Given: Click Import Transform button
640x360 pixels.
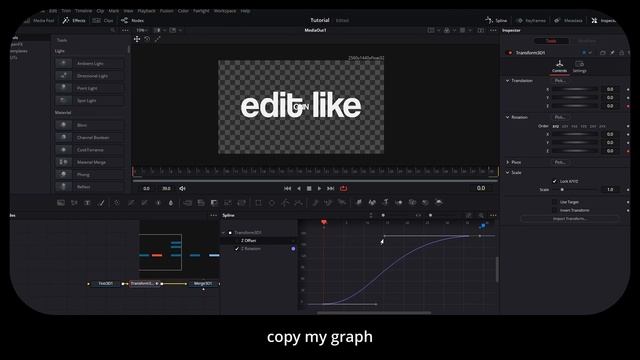Looking at the screenshot, I should (570, 219).
